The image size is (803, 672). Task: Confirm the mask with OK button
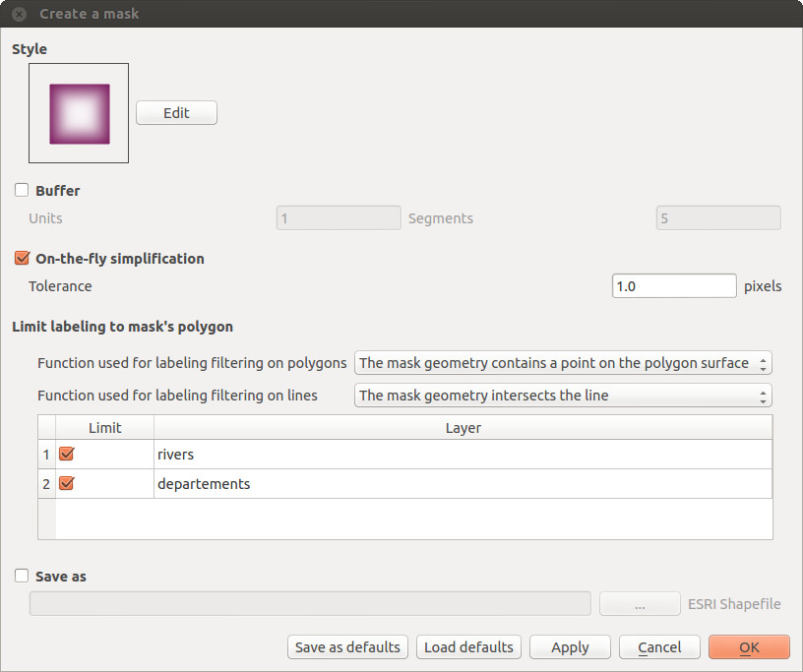[x=749, y=647]
